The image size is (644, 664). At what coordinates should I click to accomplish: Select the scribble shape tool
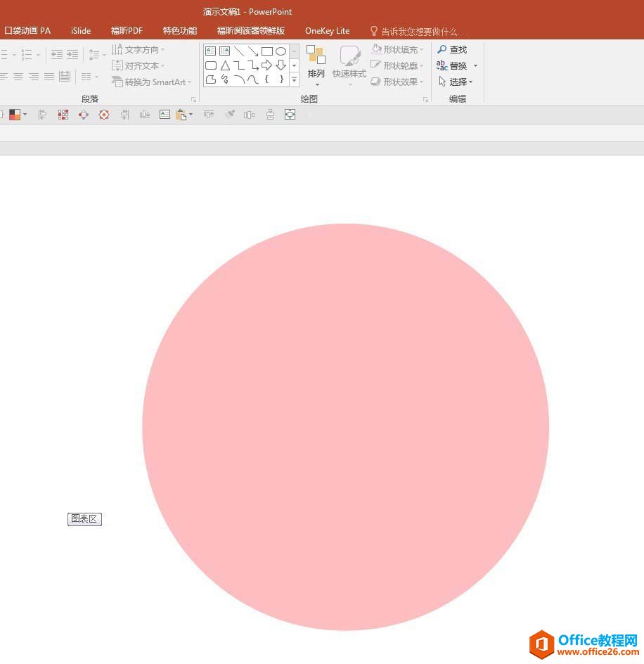(x=225, y=79)
